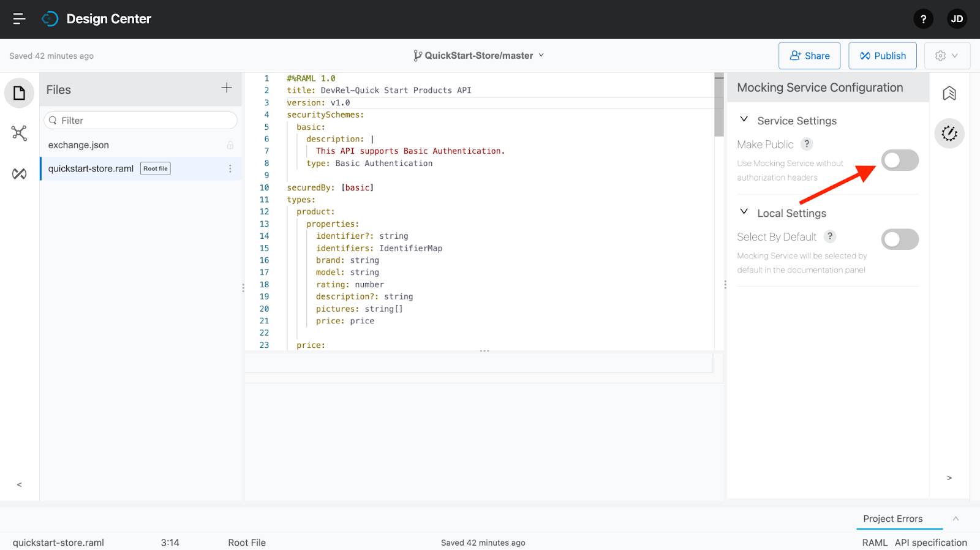Click 'identifiers: IdentifierMap' line
Viewport: 980px width, 550px height.
(x=379, y=248)
